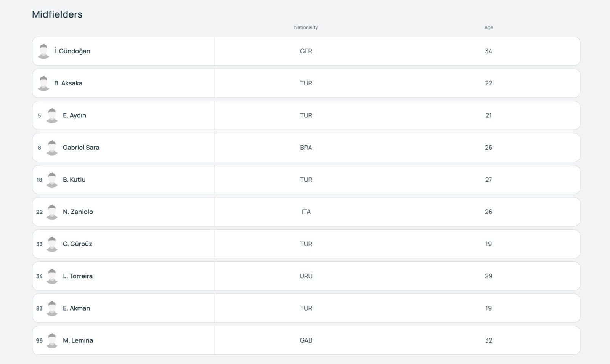Select M. Lemina's avatar silhouette
This screenshot has height=364, width=610.
coord(52,340)
